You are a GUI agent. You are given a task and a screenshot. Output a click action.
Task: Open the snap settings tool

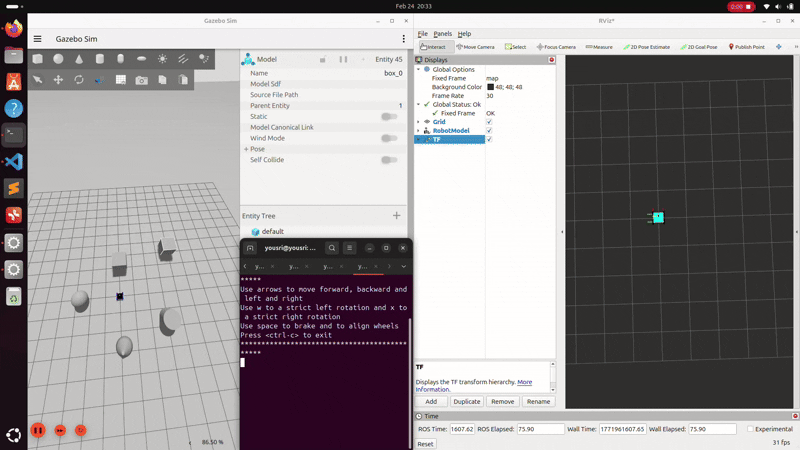coord(100,80)
